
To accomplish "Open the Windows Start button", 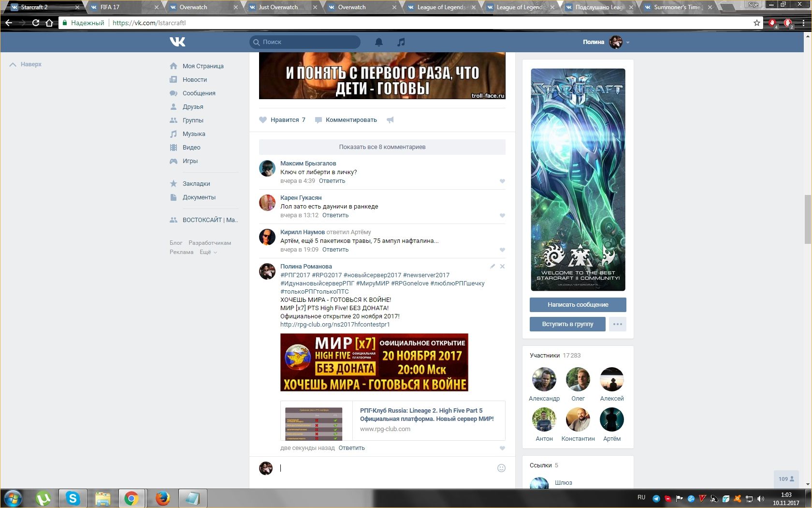I will click(x=13, y=498).
